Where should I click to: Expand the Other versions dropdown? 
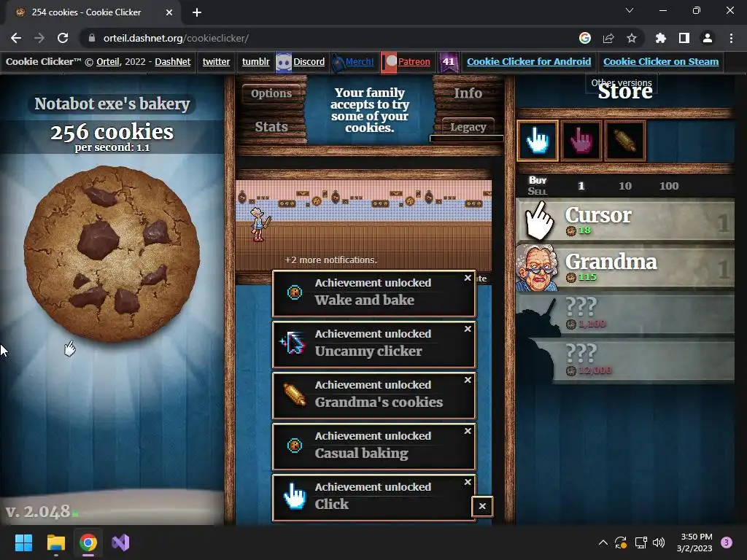[x=622, y=83]
